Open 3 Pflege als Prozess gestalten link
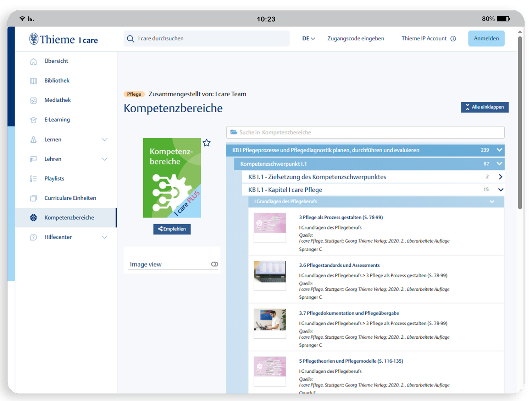Image resolution: width=532 pixels, height=401 pixels. pos(341,218)
